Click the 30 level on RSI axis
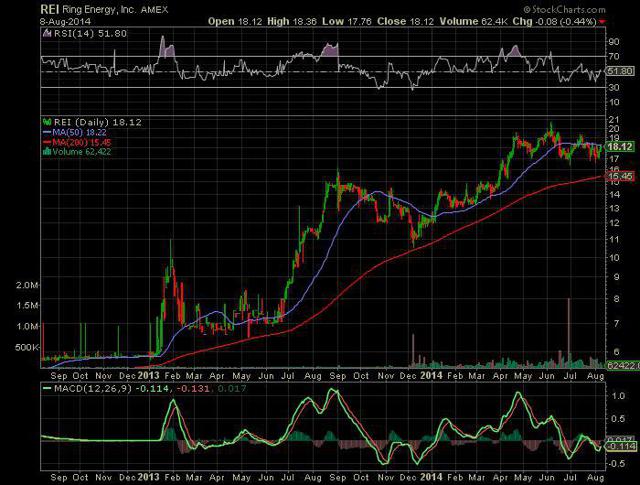 [x=613, y=87]
